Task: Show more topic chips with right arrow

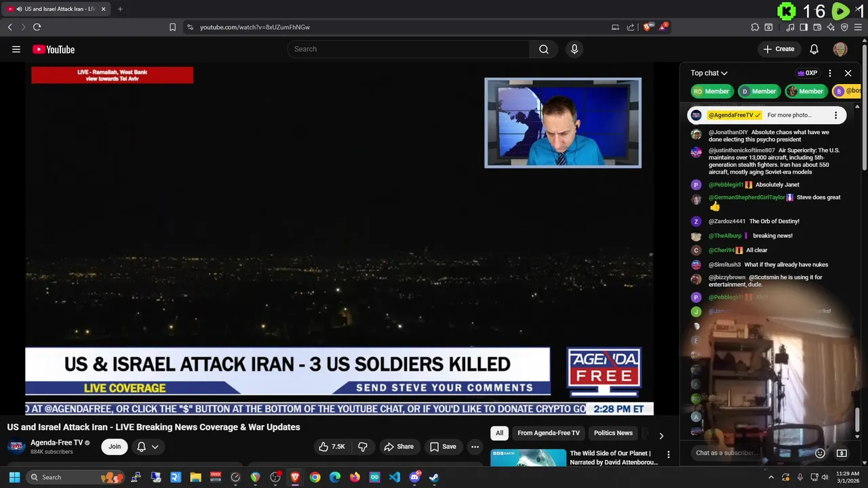Action: tap(661, 435)
